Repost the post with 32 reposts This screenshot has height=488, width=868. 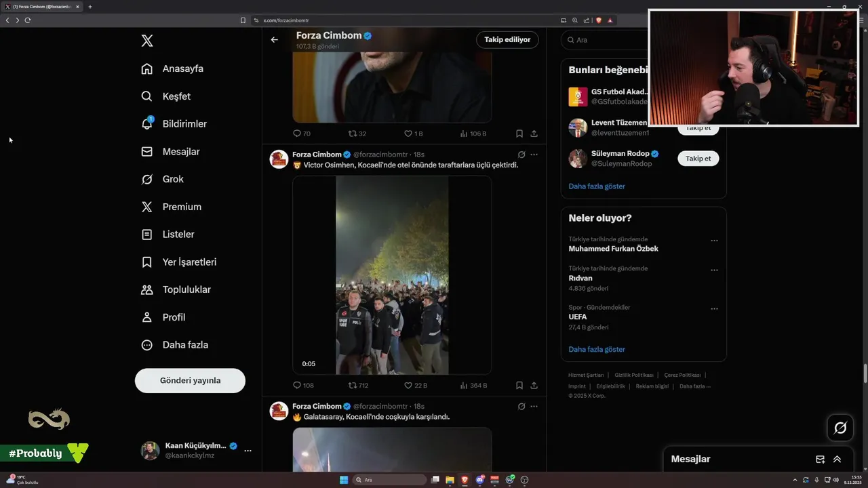pos(357,134)
